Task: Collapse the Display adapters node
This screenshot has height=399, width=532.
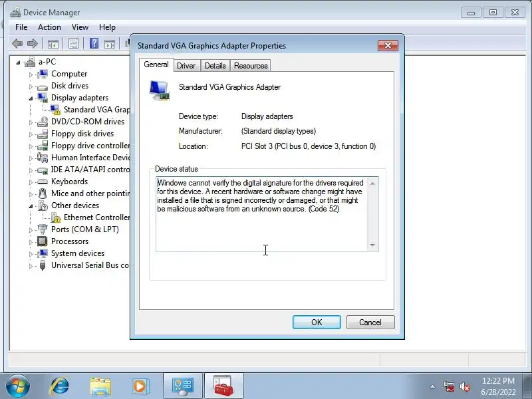Action: pos(31,98)
